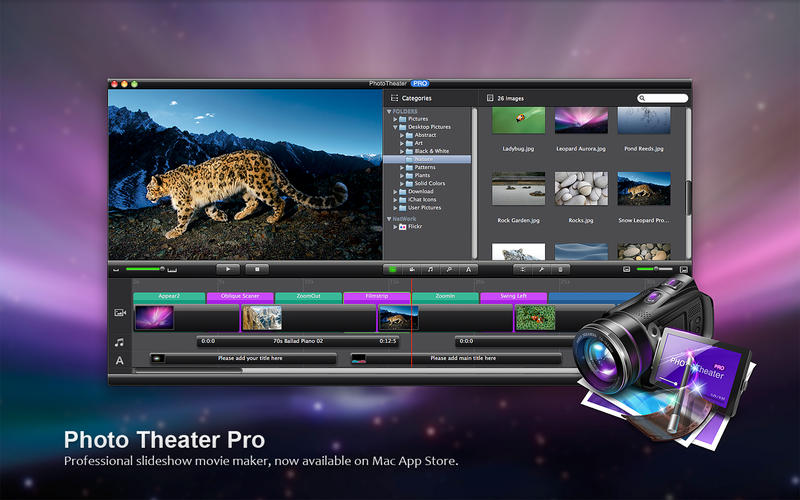Expand the Pictures folder arrow
This screenshot has height=500, width=800.
click(395, 119)
